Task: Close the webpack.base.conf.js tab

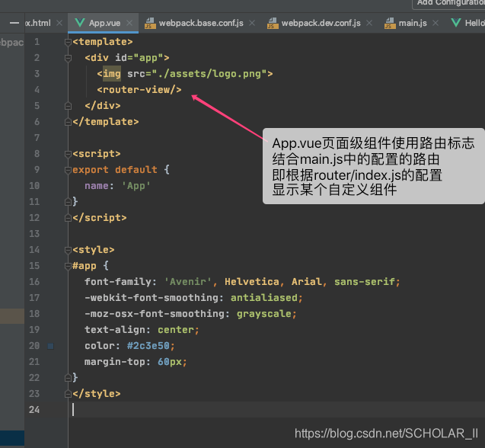Action: (252, 23)
